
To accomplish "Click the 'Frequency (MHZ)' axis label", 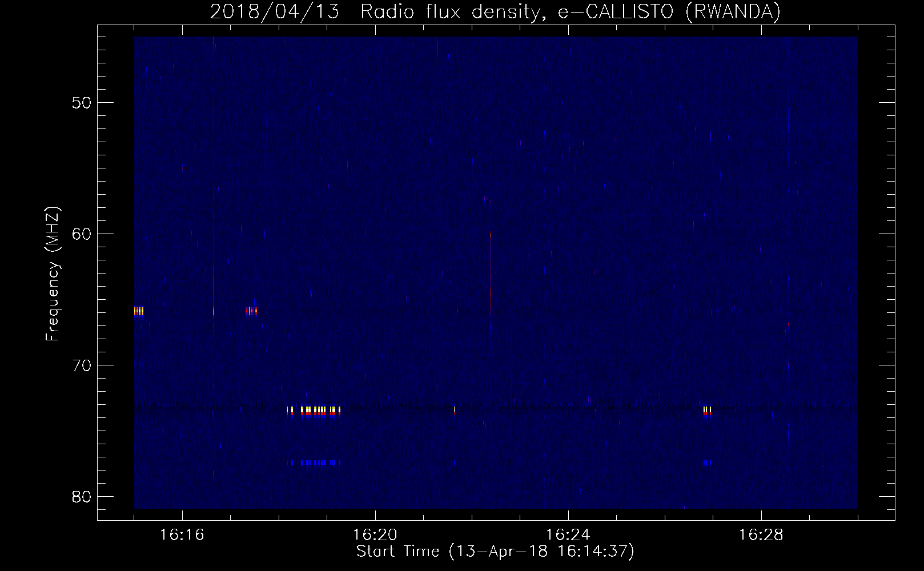I will click(53, 275).
